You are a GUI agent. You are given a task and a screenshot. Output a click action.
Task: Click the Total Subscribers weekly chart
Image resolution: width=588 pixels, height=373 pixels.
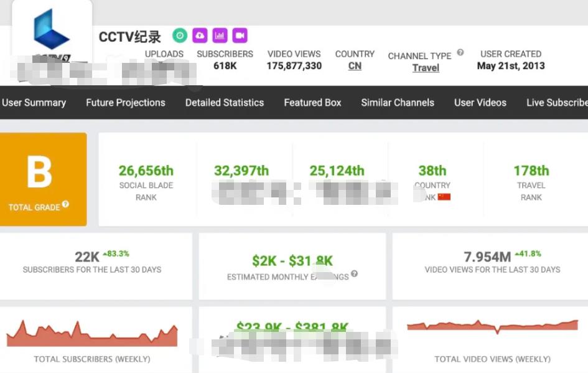click(92, 334)
